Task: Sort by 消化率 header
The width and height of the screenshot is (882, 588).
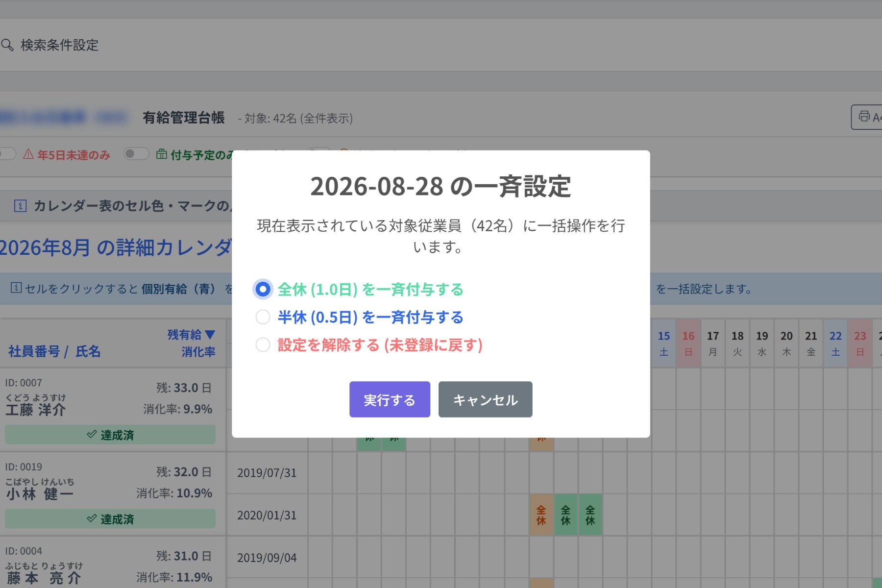Action: [x=198, y=352]
